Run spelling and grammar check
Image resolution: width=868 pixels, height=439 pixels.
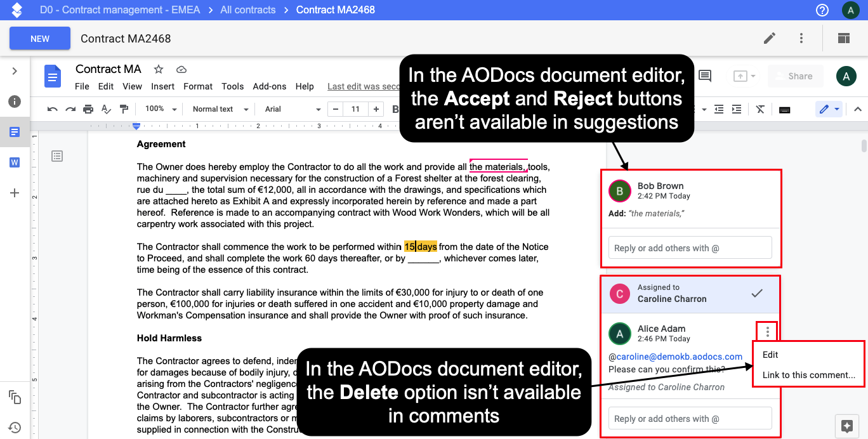pyautogui.click(x=106, y=109)
